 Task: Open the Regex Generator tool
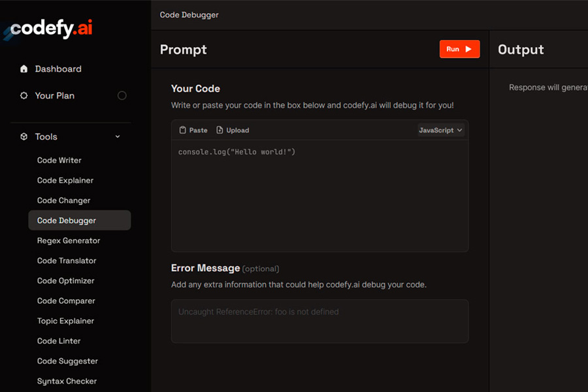(69, 240)
